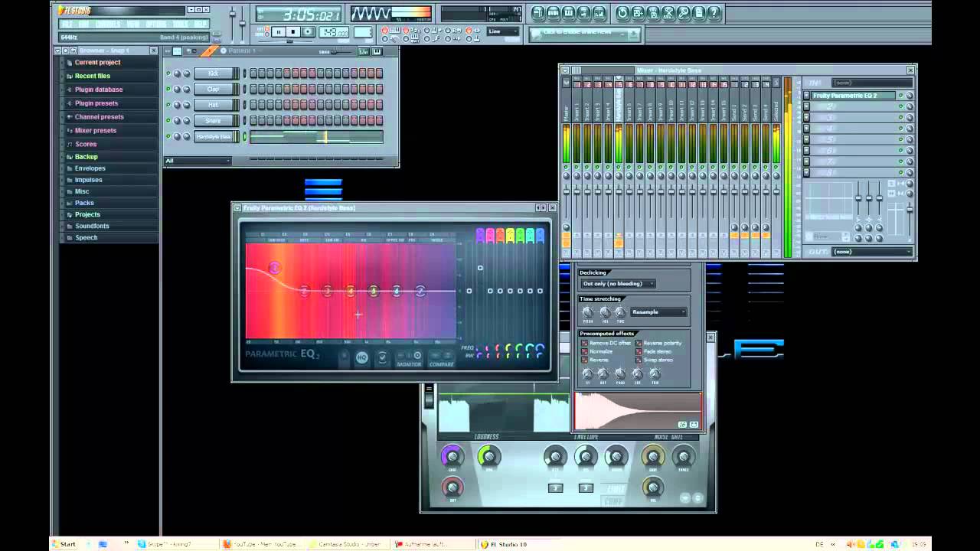Image resolution: width=980 pixels, height=551 pixels.
Task: Open the Mixer window options arrow menu
Action: pyautogui.click(x=566, y=70)
